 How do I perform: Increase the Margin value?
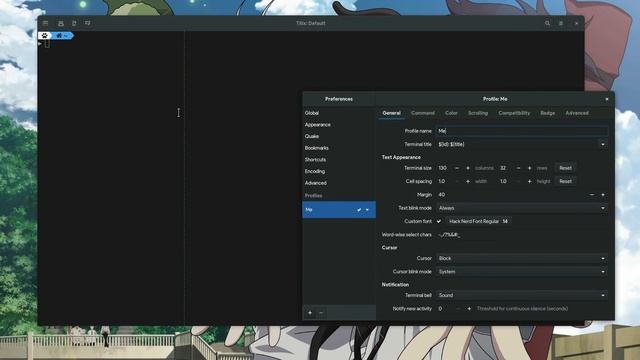(603, 195)
